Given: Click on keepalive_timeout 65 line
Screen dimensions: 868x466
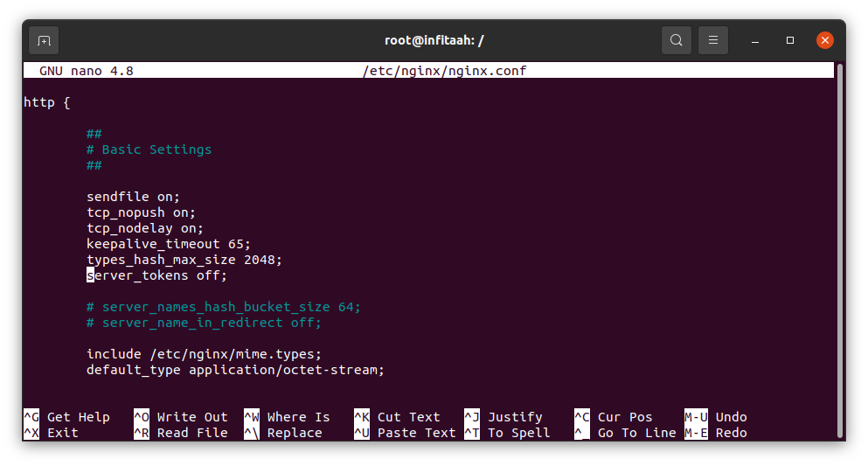Looking at the screenshot, I should pyautogui.click(x=168, y=244).
